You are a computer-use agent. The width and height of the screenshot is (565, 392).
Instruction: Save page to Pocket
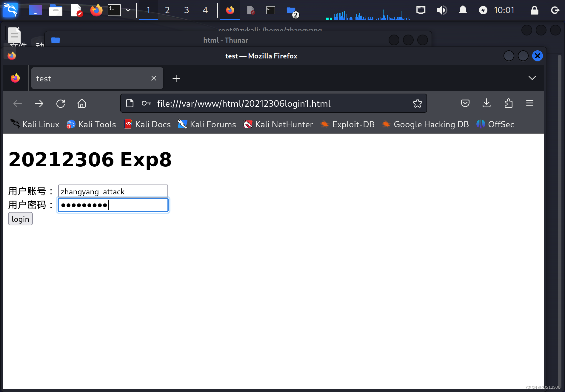(465, 103)
